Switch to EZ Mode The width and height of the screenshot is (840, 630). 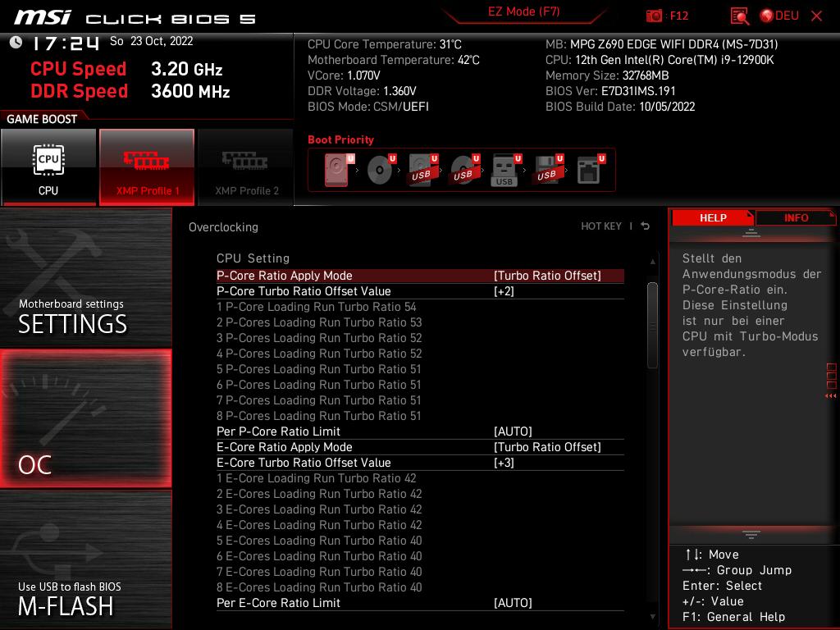tap(523, 12)
